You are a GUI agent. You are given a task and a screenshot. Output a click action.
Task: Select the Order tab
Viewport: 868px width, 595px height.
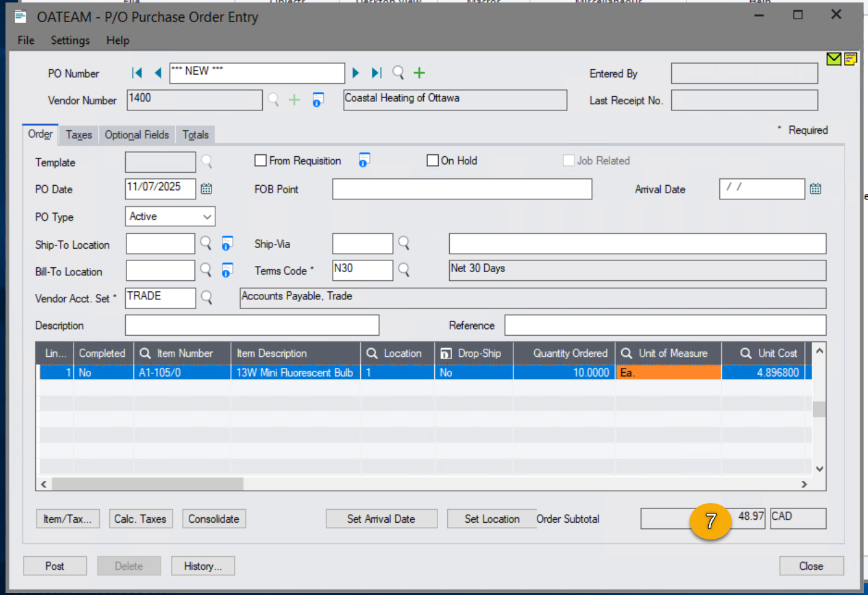(x=40, y=134)
